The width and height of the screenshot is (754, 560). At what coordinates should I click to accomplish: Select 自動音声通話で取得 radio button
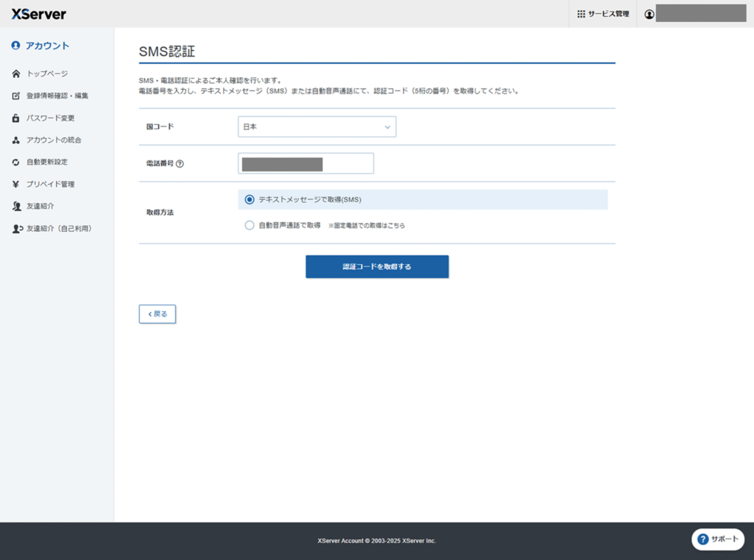(250, 225)
